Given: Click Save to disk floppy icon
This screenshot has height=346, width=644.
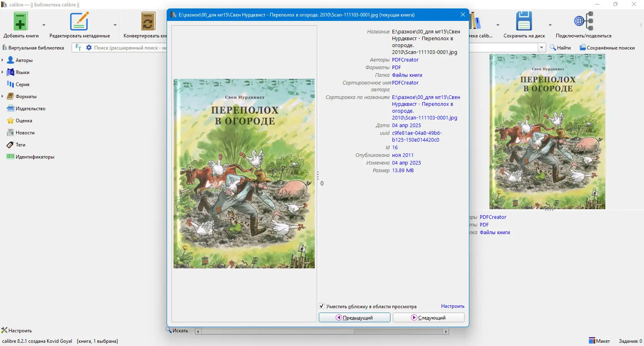Looking at the screenshot, I should tap(524, 21).
